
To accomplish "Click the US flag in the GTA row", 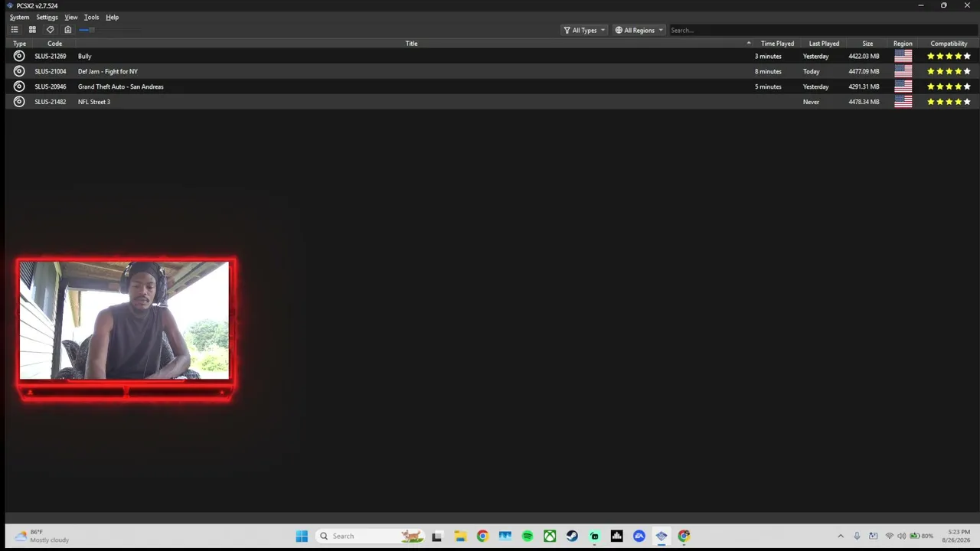I will 903,86.
